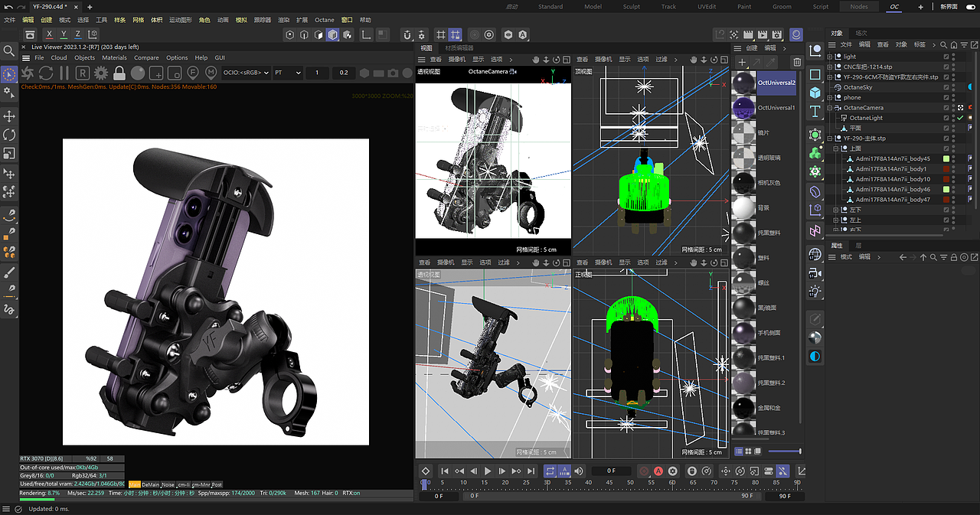Start new render in Live Viewer
The height and width of the screenshot is (515, 980).
(28, 73)
